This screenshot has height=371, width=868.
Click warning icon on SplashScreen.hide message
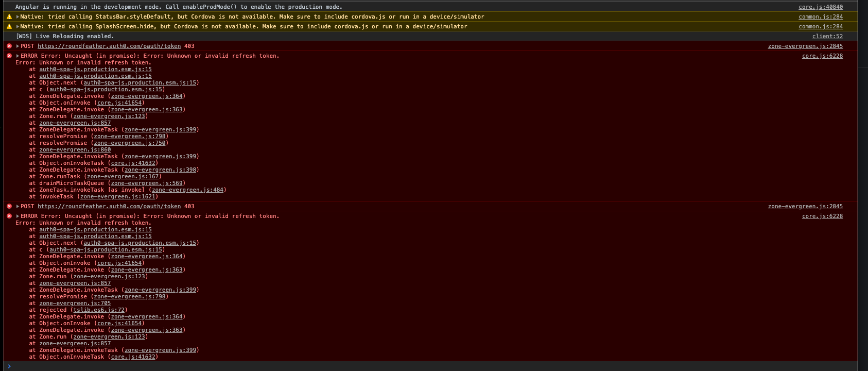point(9,26)
